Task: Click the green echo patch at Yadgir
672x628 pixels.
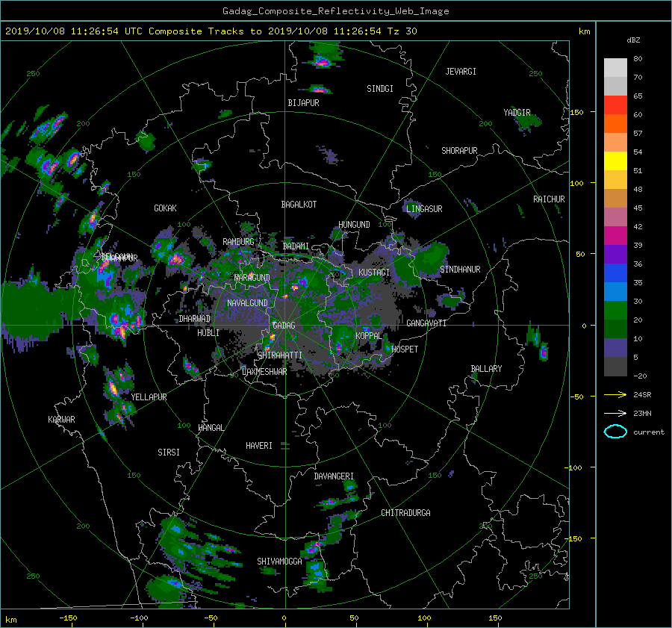Action: click(x=527, y=122)
